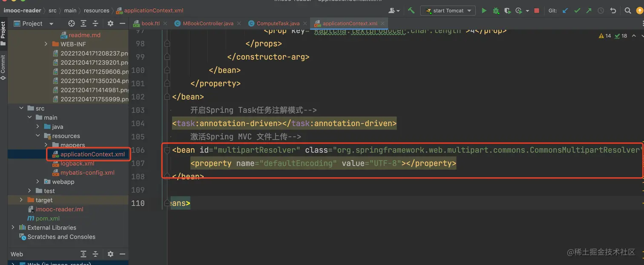This screenshot has height=265, width=644.
Task: Place cursor in the task:annotation-driven line
Action: coord(284,124)
